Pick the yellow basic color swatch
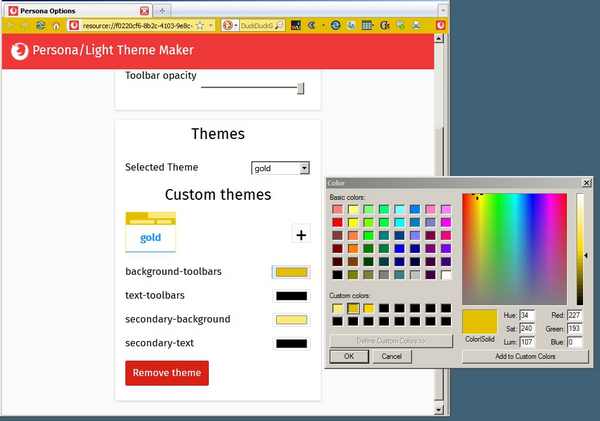Viewport: 600px width, 421px height. (353, 222)
